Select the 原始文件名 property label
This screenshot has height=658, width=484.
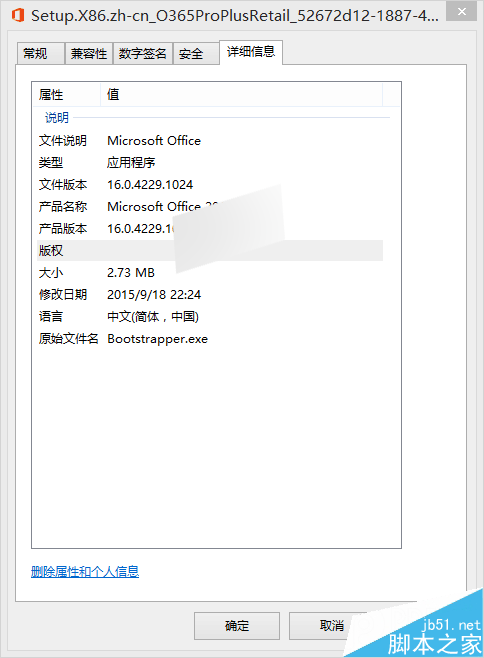68,339
